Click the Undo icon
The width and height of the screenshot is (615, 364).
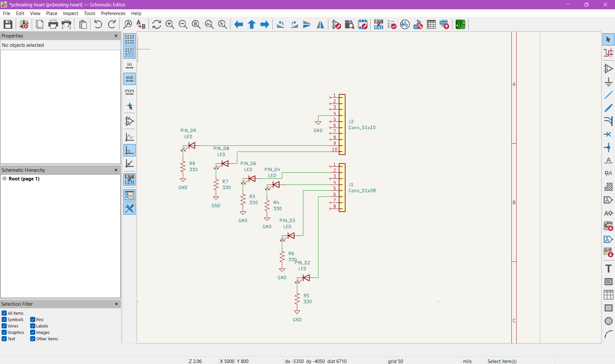98,24
